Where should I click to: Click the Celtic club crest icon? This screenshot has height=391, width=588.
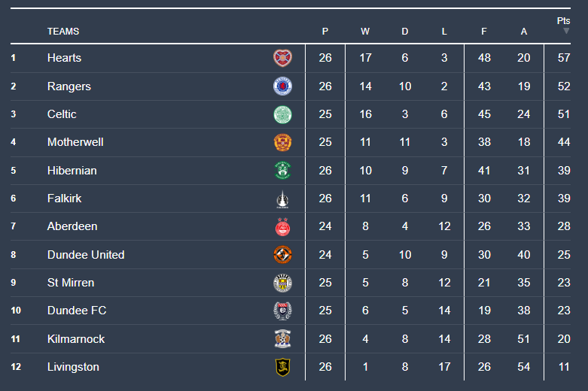(282, 114)
